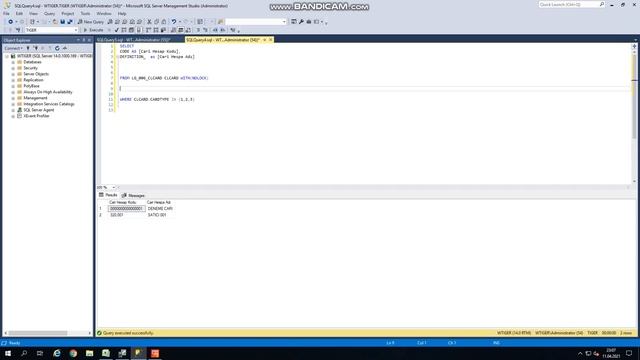The width and height of the screenshot is (640, 360).
Task: Switch to the Results tab
Action: pos(108,195)
